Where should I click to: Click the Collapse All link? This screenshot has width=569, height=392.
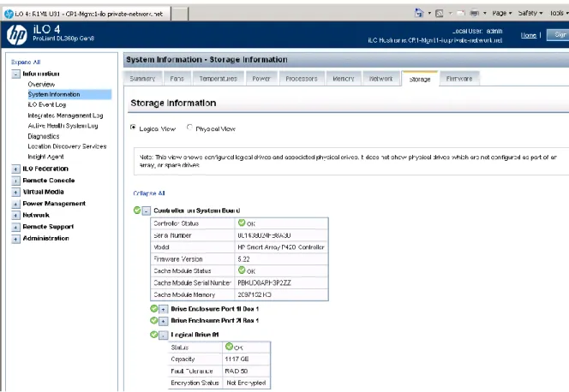tap(149, 193)
